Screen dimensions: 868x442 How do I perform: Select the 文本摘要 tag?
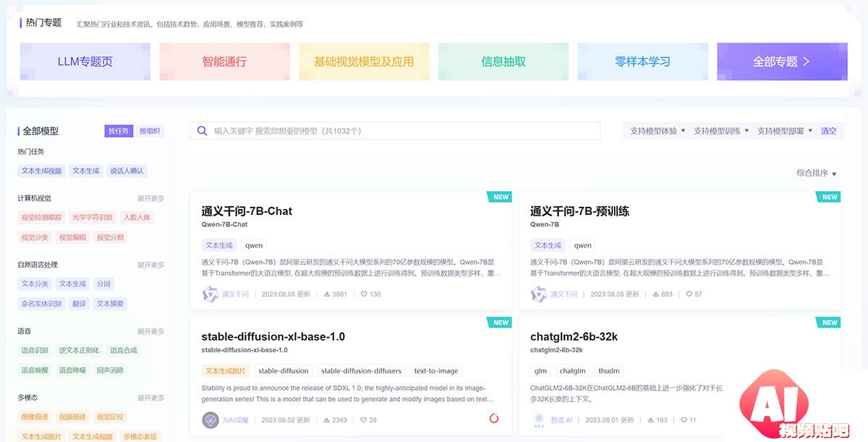coord(111,304)
